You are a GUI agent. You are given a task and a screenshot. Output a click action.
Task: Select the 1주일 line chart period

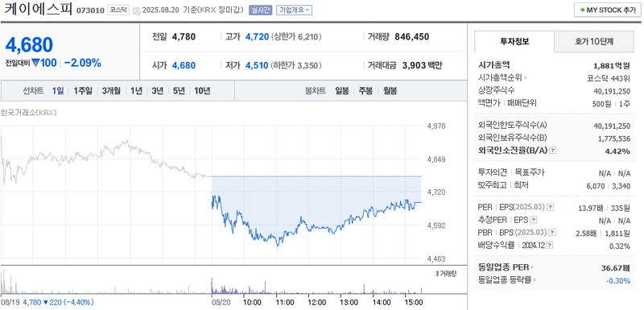[x=83, y=91]
